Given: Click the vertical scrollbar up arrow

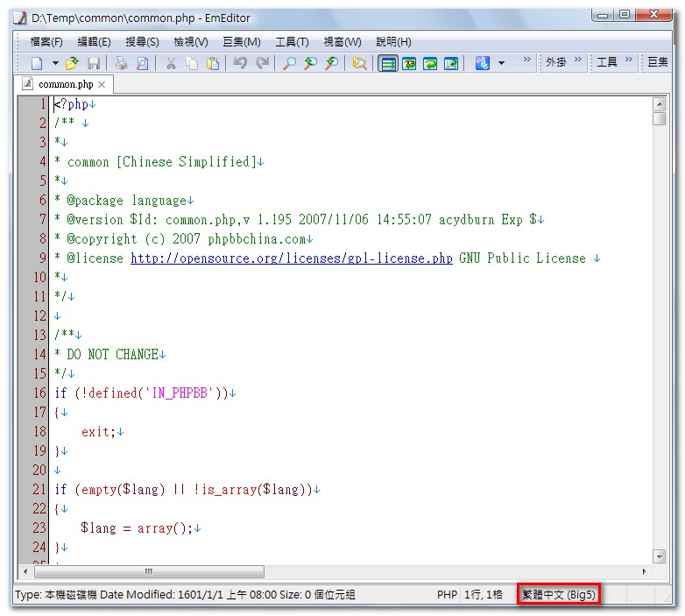Looking at the screenshot, I should [x=659, y=104].
